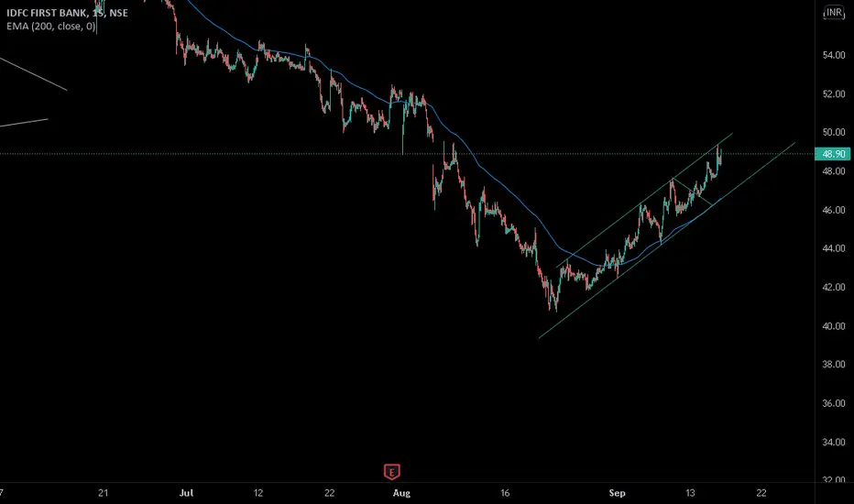This screenshot has height=504, width=854.
Task: Click the IDFC FIRST BANK symbol title
Action: (x=47, y=13)
